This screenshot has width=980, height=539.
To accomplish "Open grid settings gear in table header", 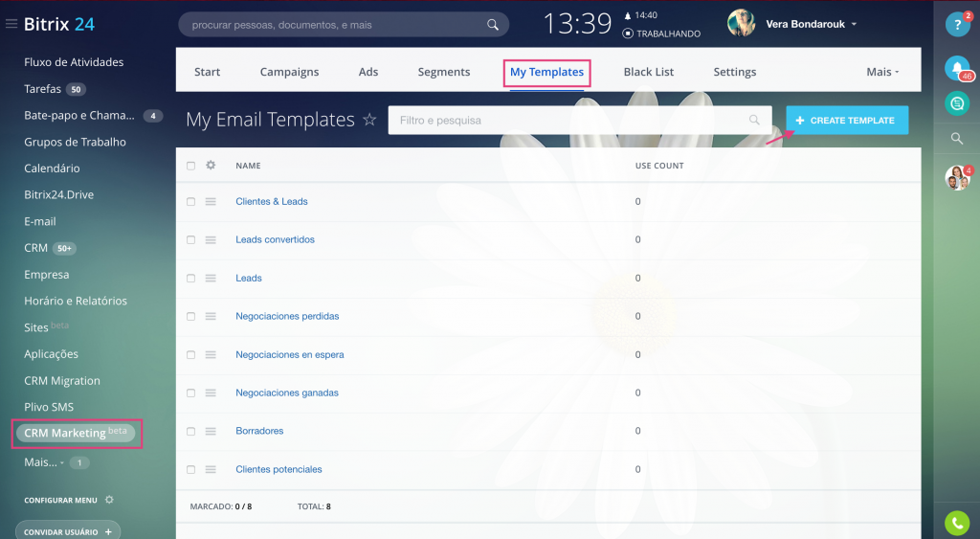I will 211,165.
